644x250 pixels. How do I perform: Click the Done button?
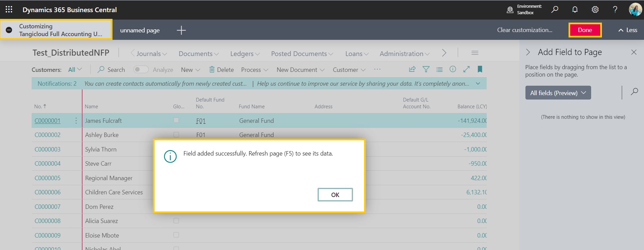click(585, 30)
